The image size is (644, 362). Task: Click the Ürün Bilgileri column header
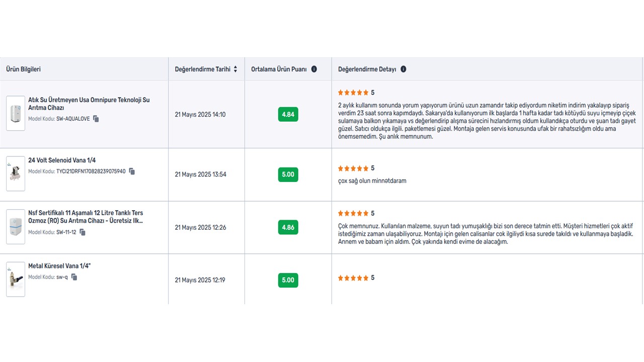24,69
